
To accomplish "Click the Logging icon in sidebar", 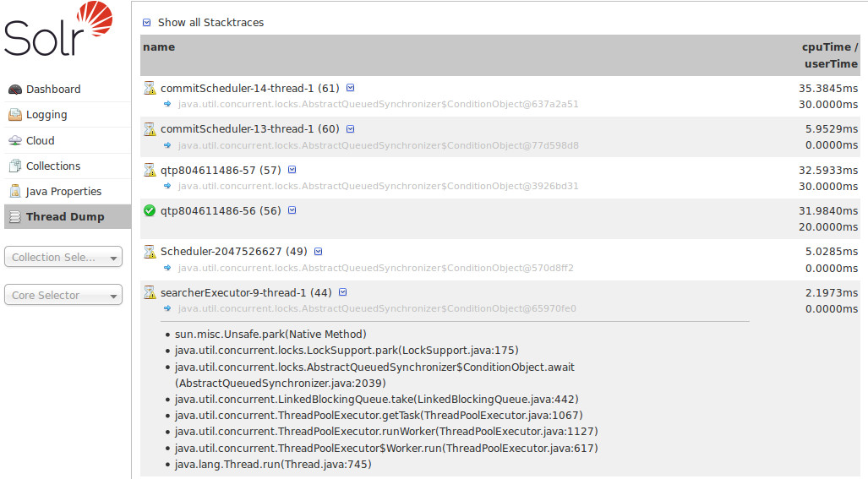I will point(14,115).
